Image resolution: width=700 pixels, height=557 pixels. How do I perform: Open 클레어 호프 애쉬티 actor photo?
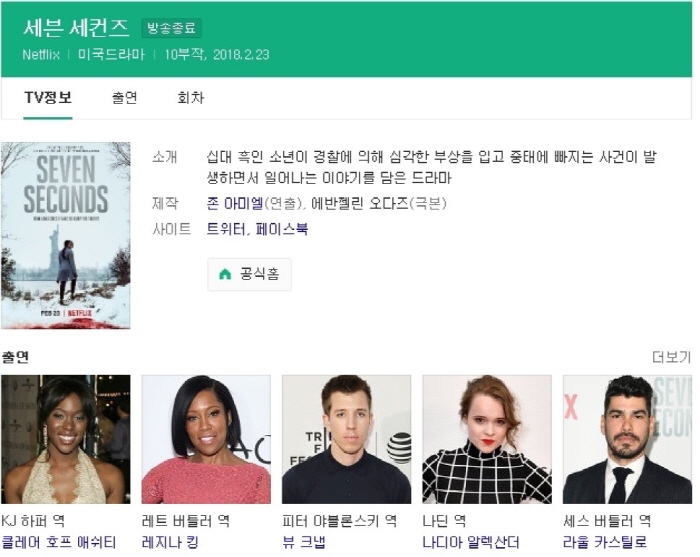tap(66, 439)
